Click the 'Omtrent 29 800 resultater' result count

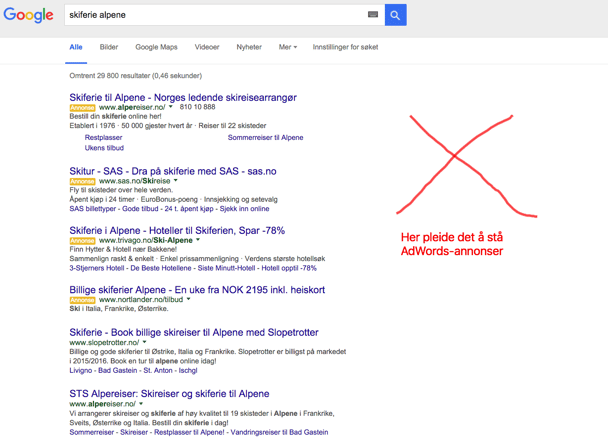coord(136,76)
